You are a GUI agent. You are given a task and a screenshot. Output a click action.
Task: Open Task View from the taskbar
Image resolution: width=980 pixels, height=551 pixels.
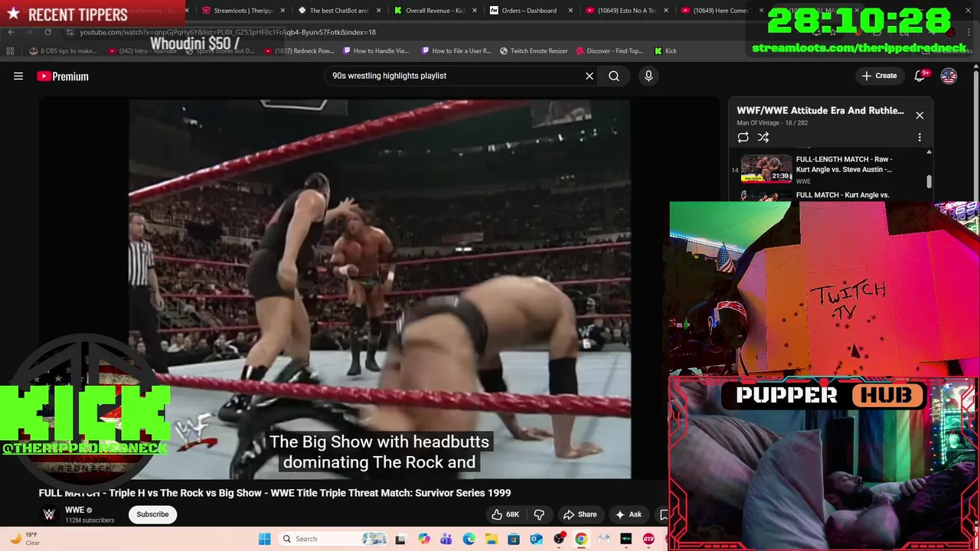(400, 539)
